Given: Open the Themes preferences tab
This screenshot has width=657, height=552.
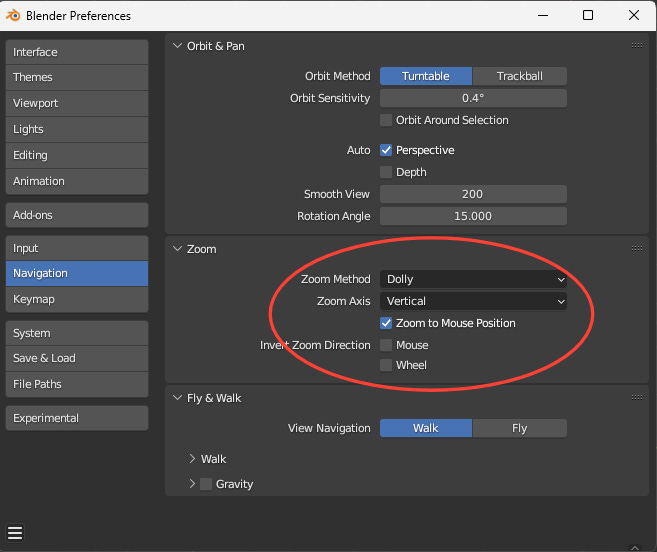Looking at the screenshot, I should [77, 78].
